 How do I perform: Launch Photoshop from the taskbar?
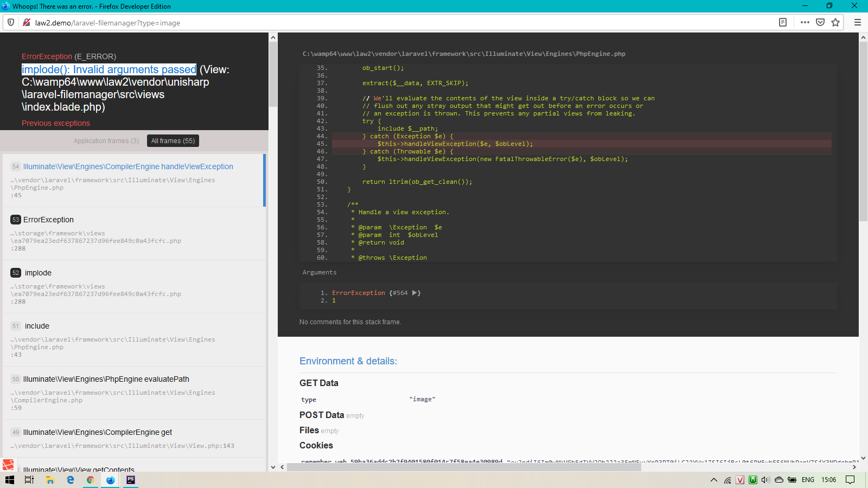[x=130, y=480]
